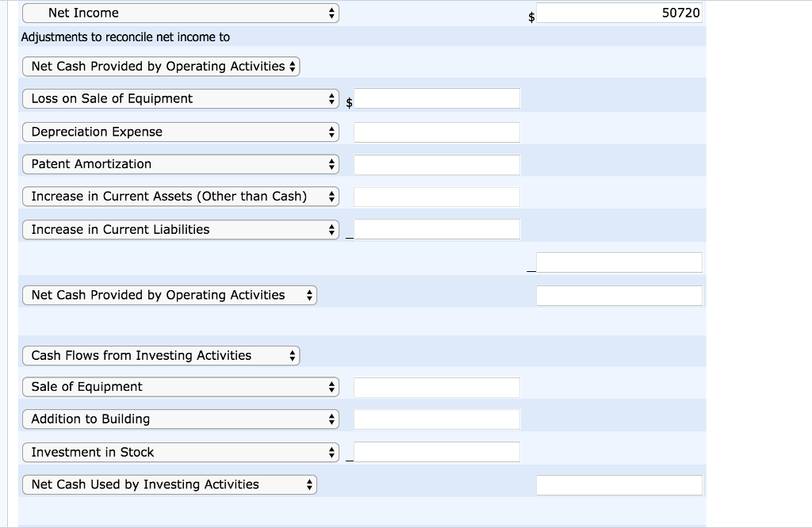This screenshot has width=812, height=528.
Task: Open the Net Income dropdown
Action: click(x=181, y=13)
